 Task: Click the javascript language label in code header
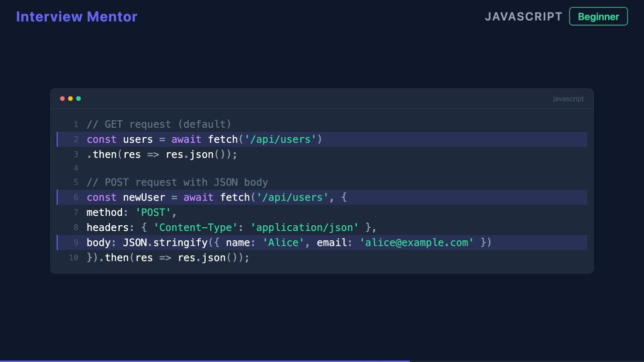pos(568,99)
